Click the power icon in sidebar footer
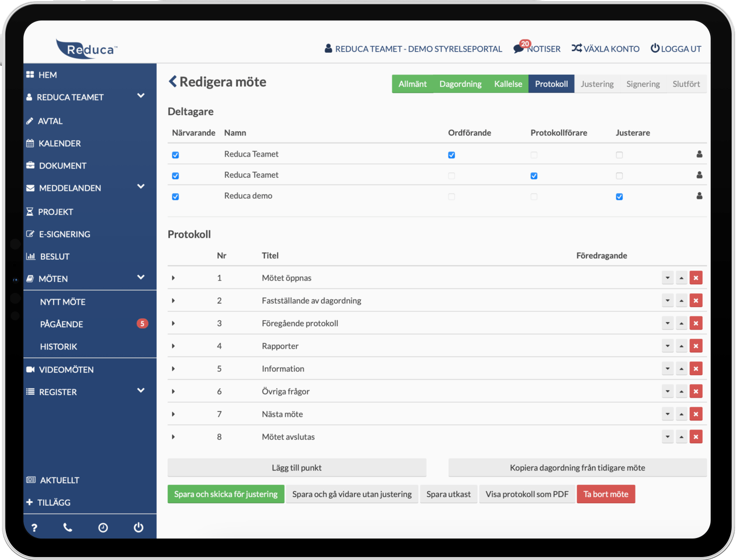Screen dimensions: 737x560 point(139,527)
